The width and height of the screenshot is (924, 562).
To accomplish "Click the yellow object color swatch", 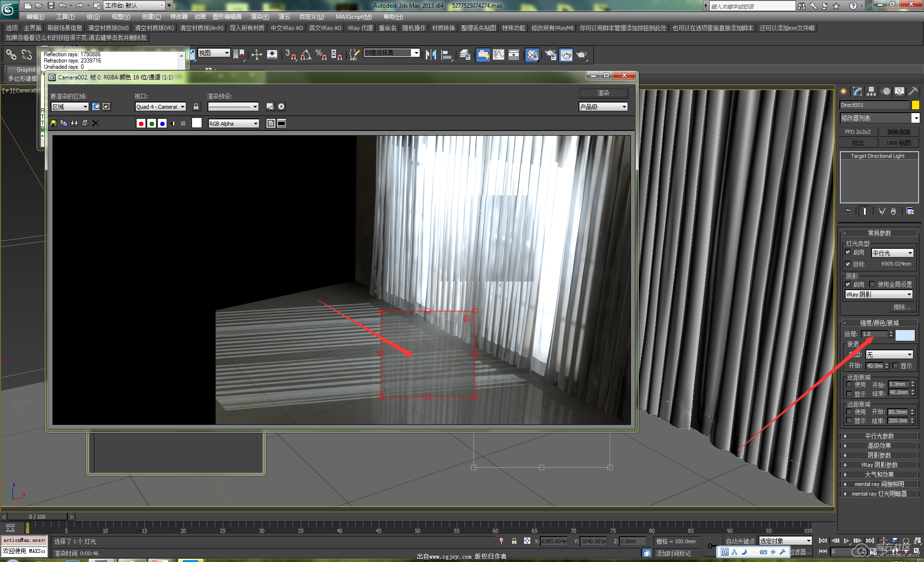I will tap(915, 105).
